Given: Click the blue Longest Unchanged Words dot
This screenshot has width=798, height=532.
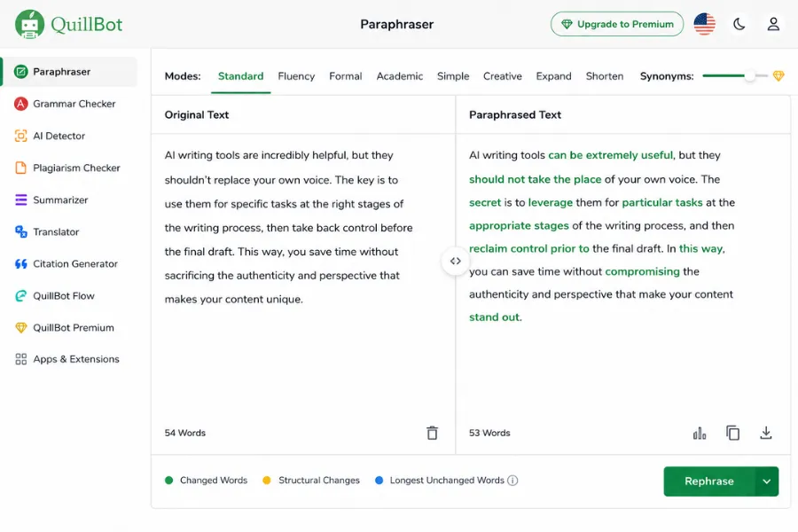Looking at the screenshot, I should [379, 480].
